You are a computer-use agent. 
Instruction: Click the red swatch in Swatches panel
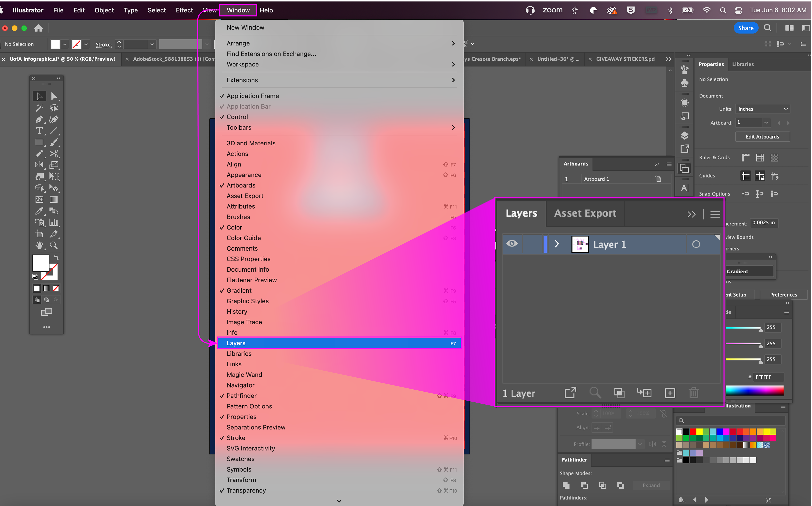point(693,432)
